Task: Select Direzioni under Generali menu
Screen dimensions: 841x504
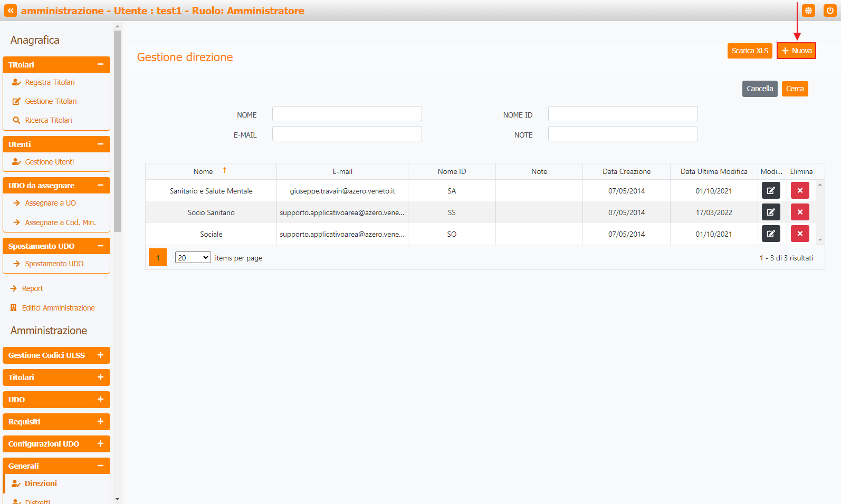Action: coord(41,483)
